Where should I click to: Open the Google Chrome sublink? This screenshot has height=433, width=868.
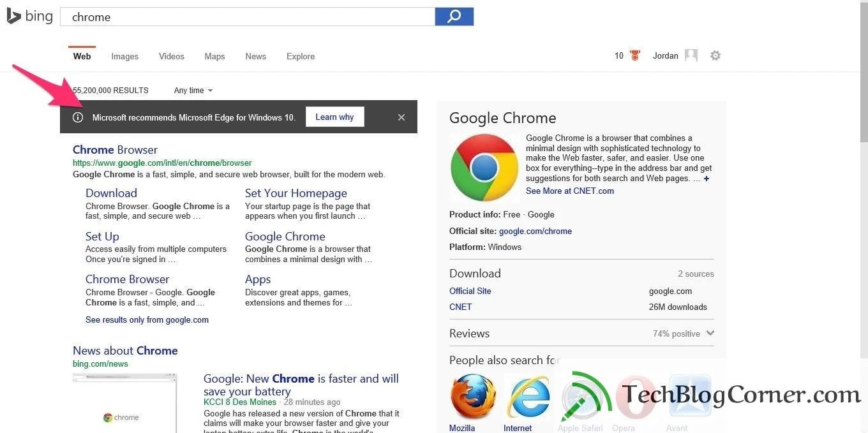point(285,237)
